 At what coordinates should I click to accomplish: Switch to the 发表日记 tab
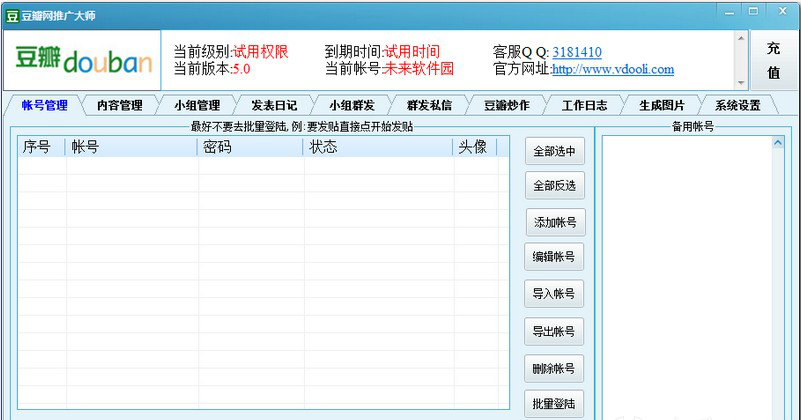click(x=274, y=105)
